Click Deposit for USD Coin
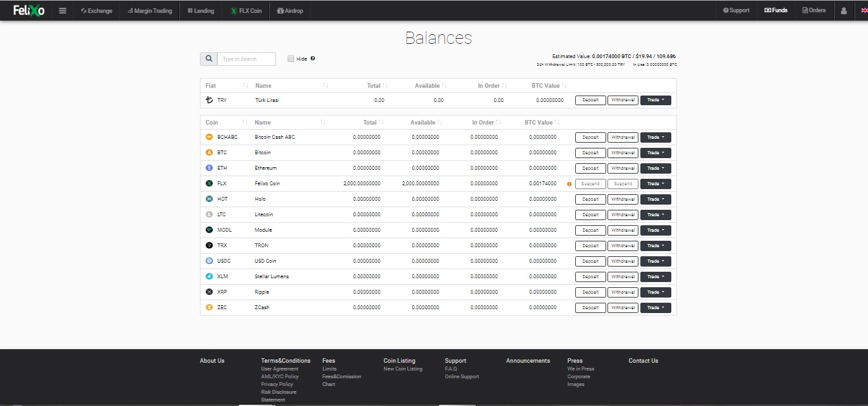 point(591,261)
